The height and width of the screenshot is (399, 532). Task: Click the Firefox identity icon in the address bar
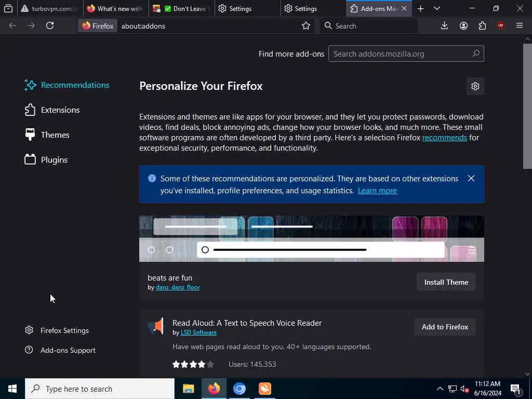tap(98, 26)
